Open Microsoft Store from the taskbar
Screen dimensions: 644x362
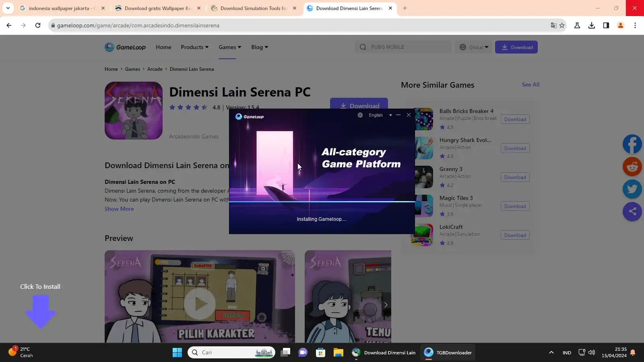click(x=320, y=353)
